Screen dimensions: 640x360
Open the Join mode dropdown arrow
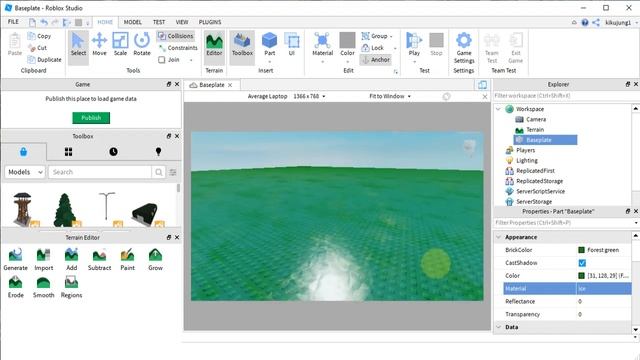[191, 60]
